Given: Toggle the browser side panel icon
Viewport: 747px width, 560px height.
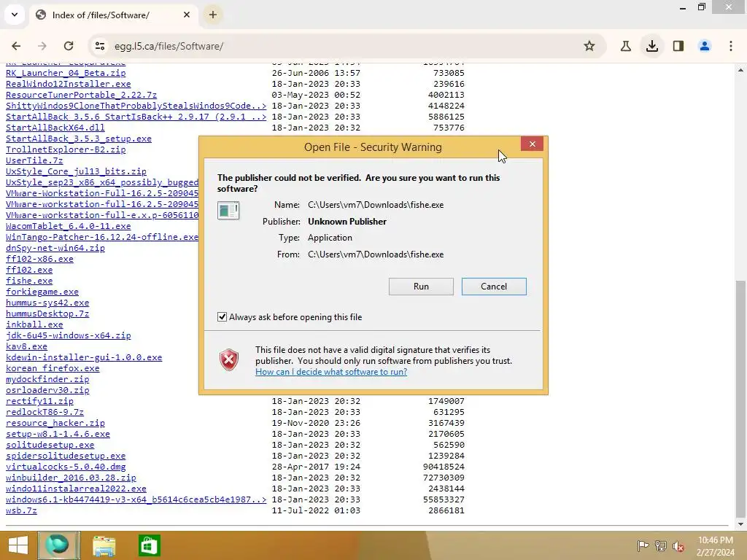Looking at the screenshot, I should coord(678,46).
